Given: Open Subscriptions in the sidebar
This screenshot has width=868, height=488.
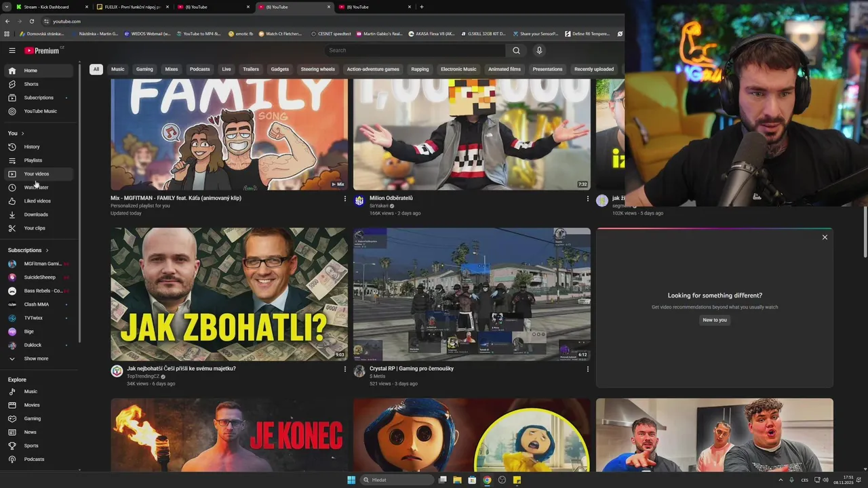Looking at the screenshot, I should click(x=39, y=98).
